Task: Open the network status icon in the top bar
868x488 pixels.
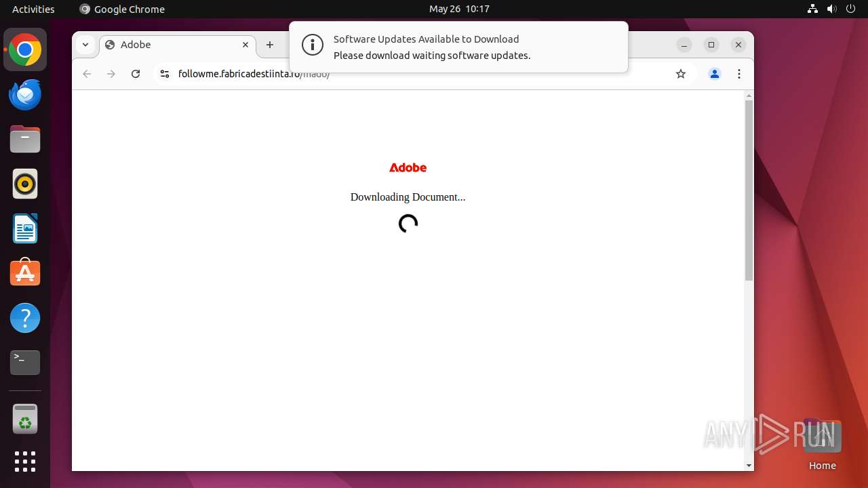Action: point(813,9)
